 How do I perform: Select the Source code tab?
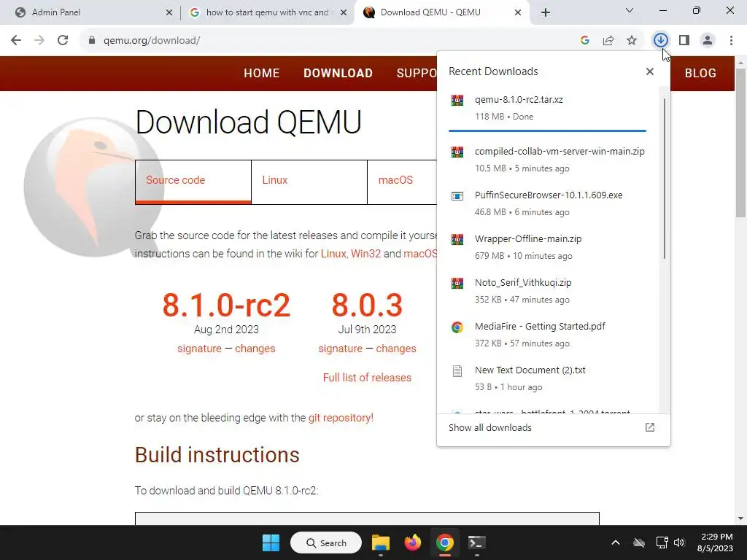pos(193,182)
